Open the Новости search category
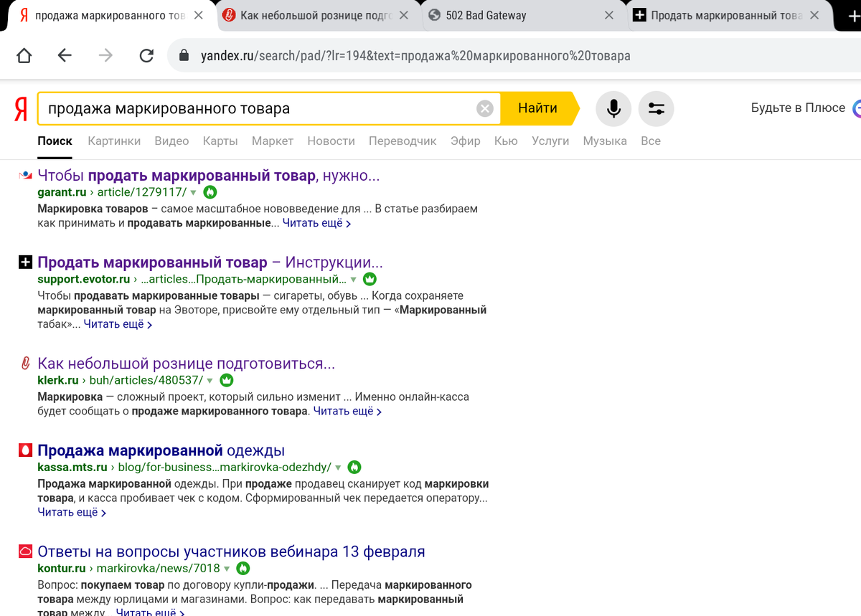861x616 pixels. point(331,141)
